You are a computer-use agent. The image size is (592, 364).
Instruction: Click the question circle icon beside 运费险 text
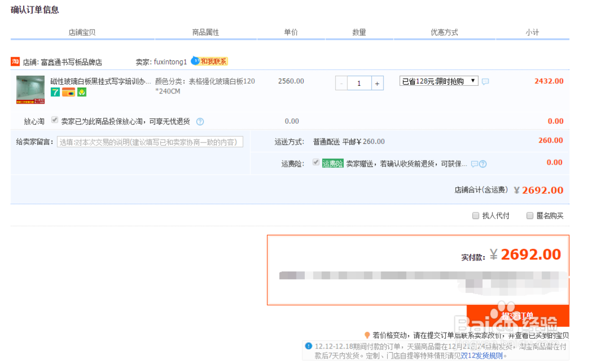click(484, 163)
